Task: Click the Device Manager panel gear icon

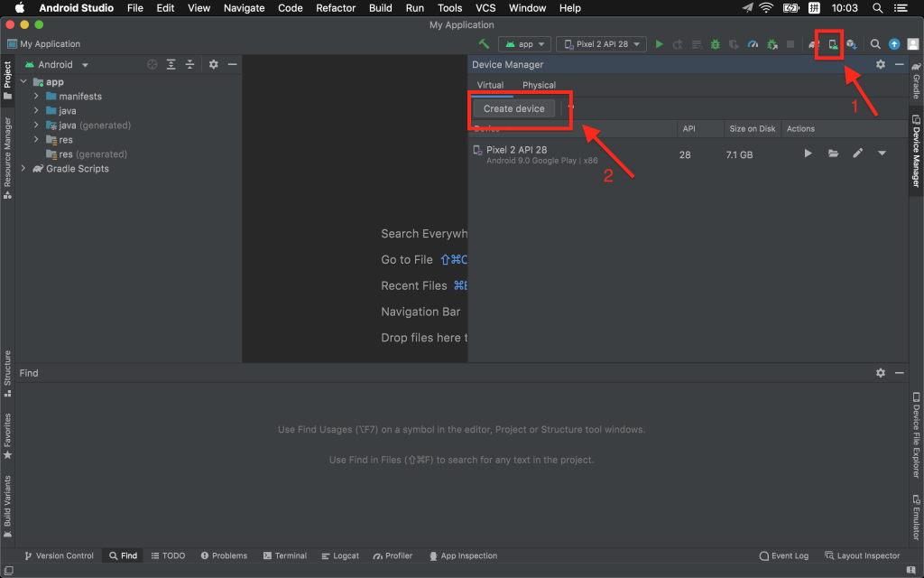Action: pyautogui.click(x=881, y=64)
